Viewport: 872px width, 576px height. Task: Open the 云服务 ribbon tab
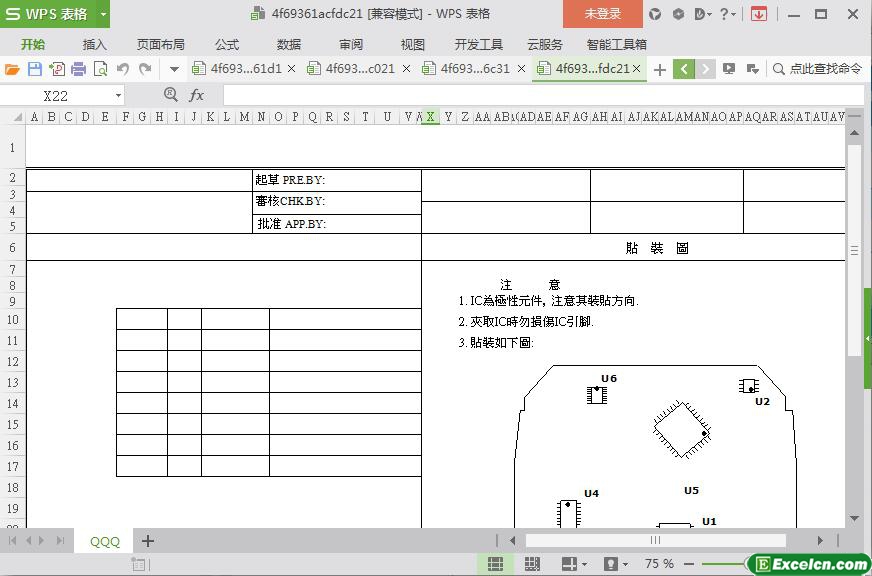click(545, 44)
